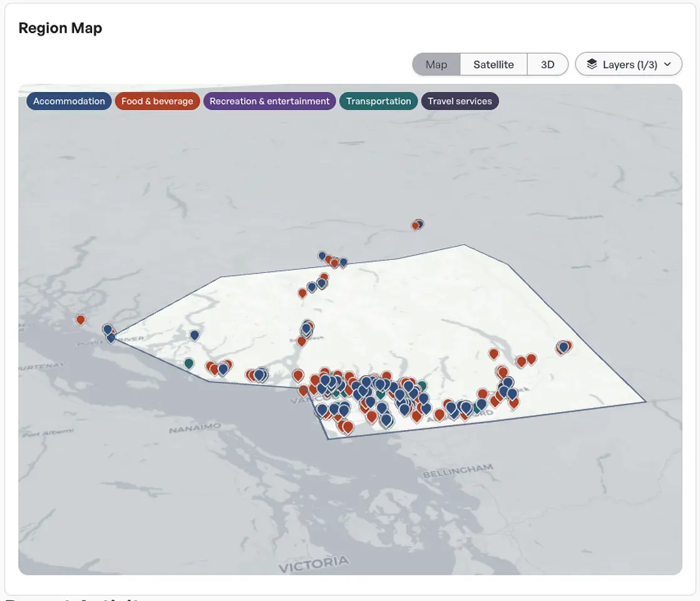Enable the 3D map view
700x601 pixels.
pos(547,64)
